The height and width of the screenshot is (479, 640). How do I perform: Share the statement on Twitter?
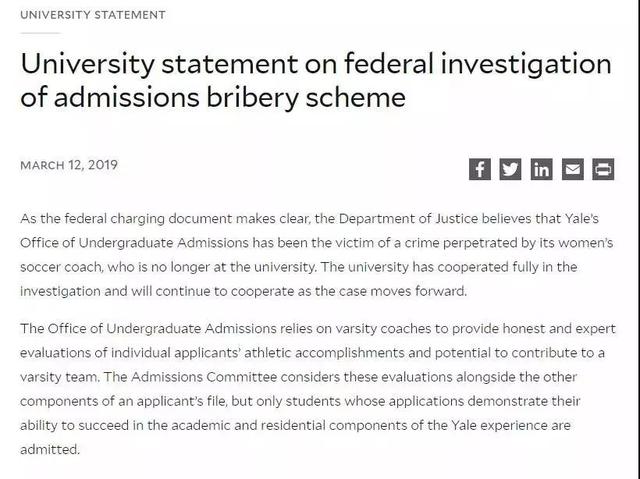point(511,168)
